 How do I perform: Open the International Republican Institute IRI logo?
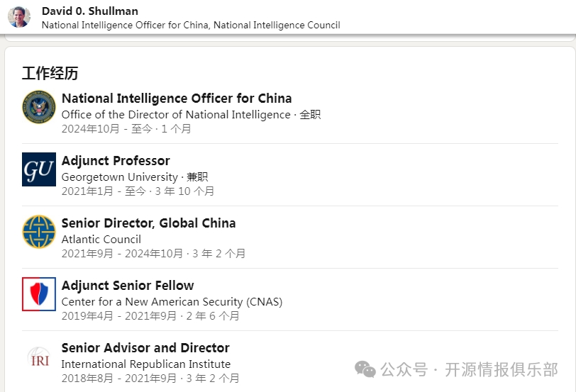point(39,357)
